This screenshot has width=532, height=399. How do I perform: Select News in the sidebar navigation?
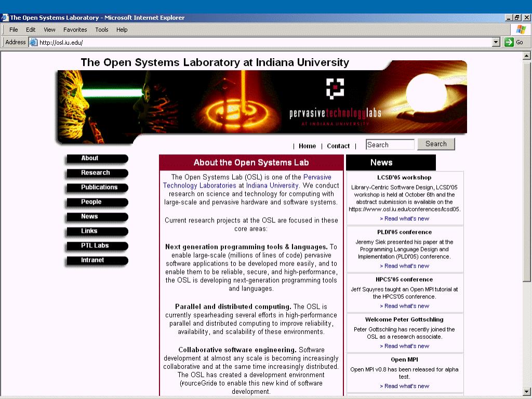click(x=97, y=217)
